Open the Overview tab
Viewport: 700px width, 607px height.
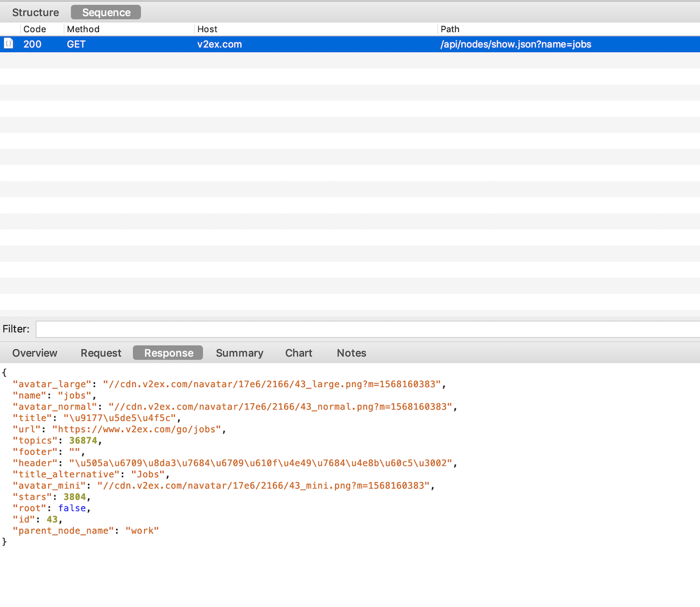coord(35,353)
